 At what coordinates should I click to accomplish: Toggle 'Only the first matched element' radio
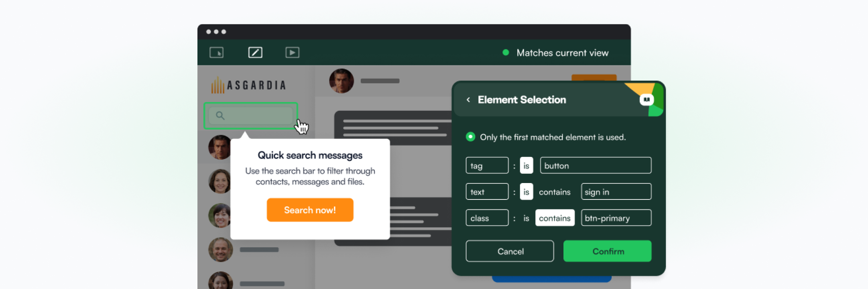pyautogui.click(x=470, y=137)
